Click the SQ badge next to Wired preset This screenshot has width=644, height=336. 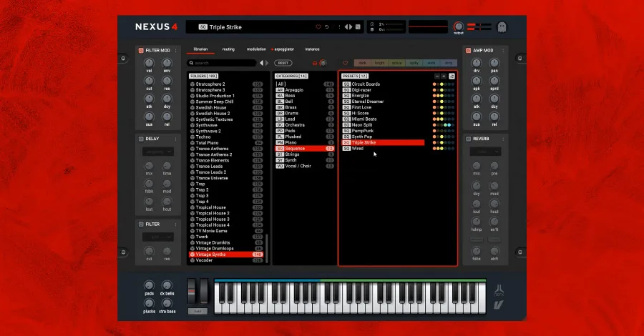tap(346, 149)
